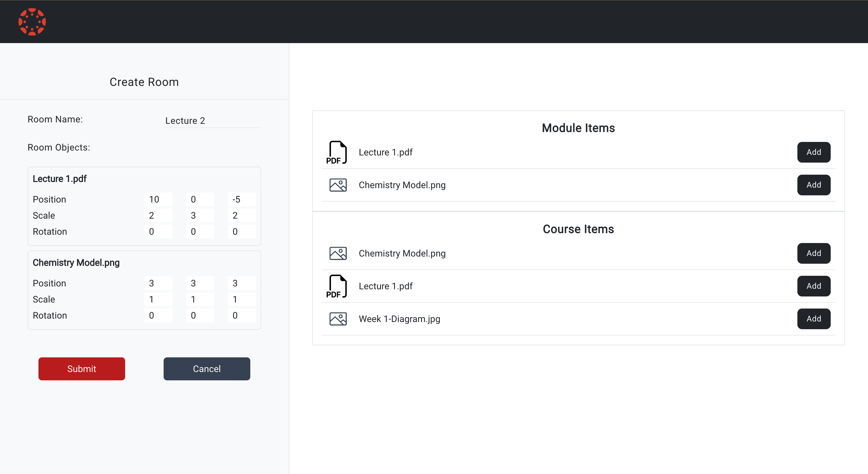Image resolution: width=868 pixels, height=474 pixels.
Task: Add Week 1-Diagram.jpg to the room
Action: [813, 319]
